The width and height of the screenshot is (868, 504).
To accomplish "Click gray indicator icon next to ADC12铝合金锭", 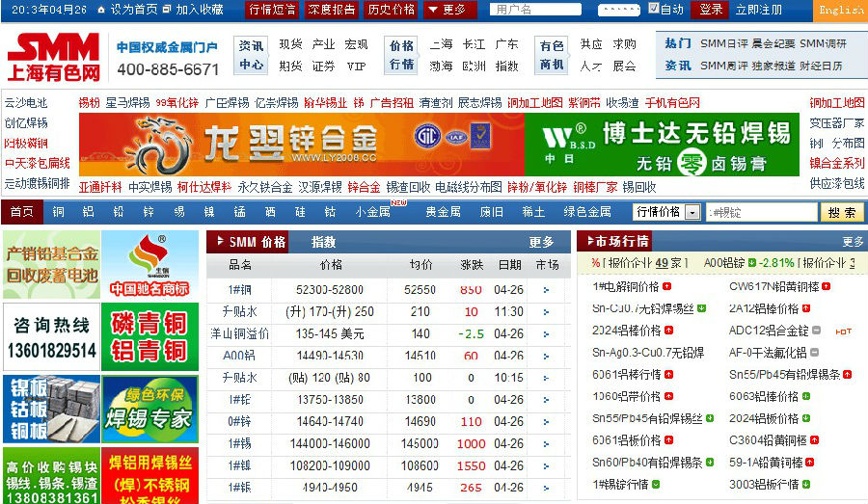I will point(816,331).
